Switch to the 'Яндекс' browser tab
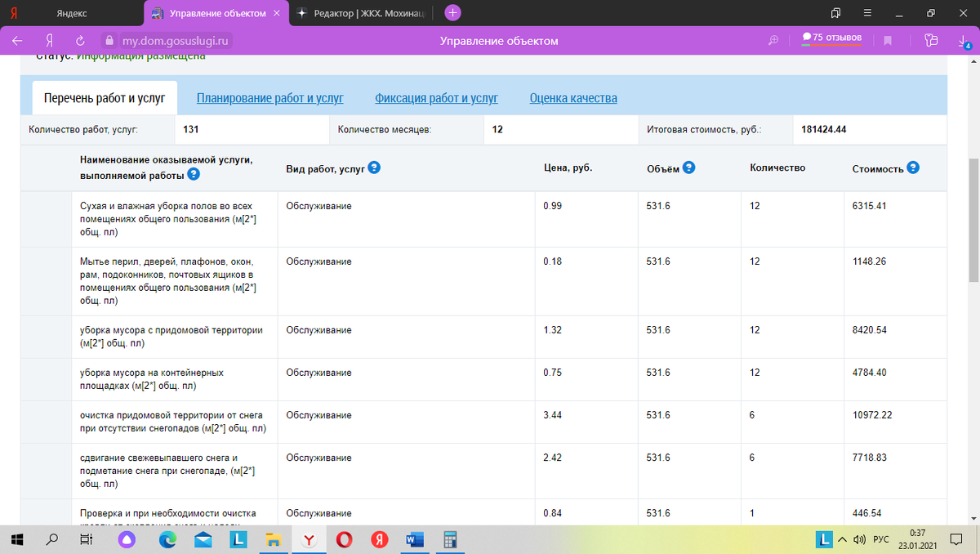Image resolution: width=980 pixels, height=554 pixels. click(x=72, y=13)
